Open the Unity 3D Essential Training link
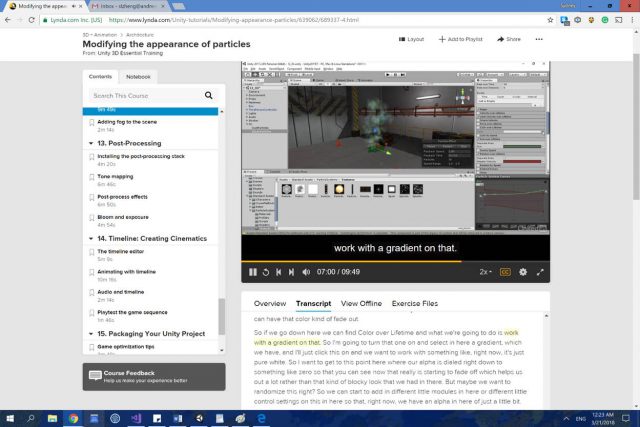The height and width of the screenshot is (427, 640). 130,53
